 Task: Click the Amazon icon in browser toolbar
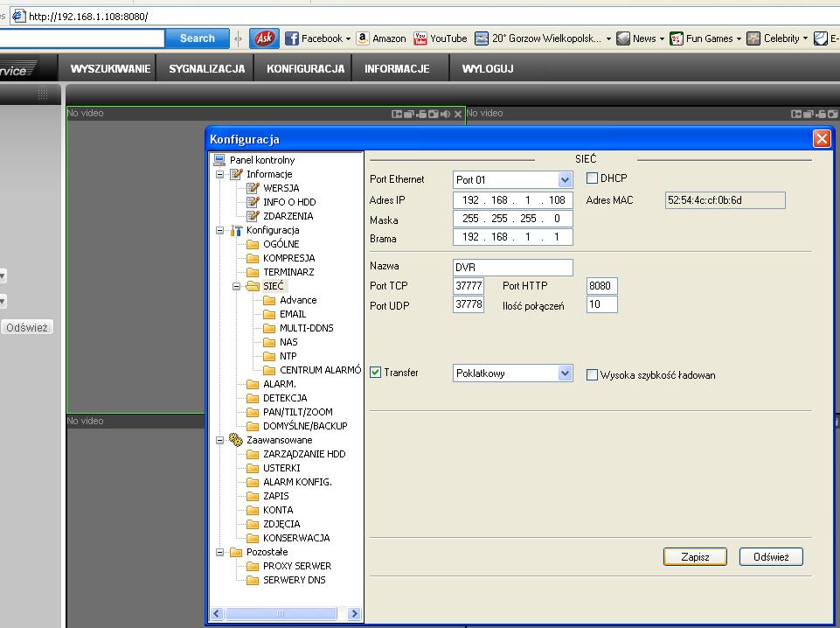point(363,38)
